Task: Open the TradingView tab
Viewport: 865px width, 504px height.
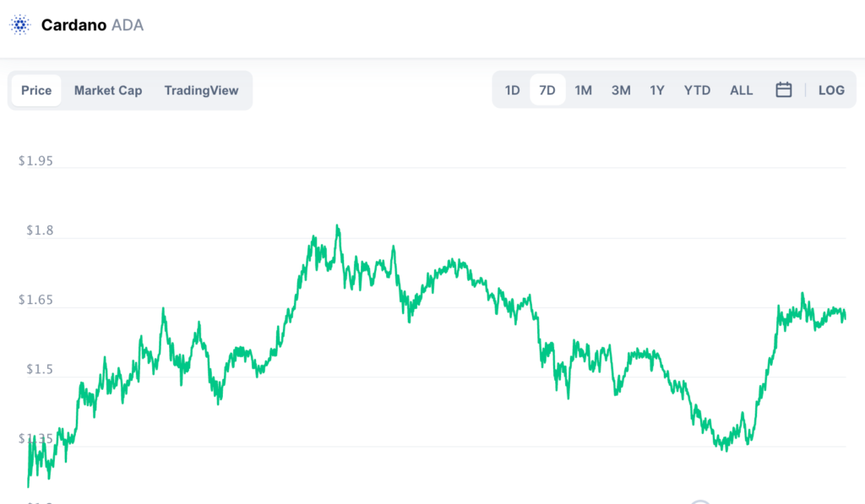Action: (x=201, y=90)
